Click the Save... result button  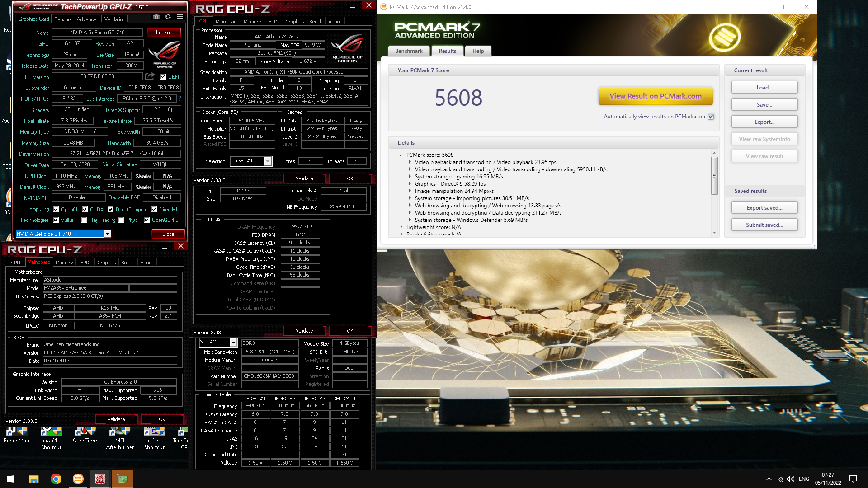(764, 105)
